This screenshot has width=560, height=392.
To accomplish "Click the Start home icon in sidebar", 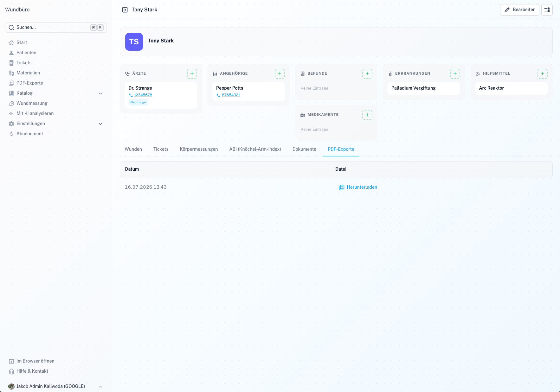I will (11, 42).
